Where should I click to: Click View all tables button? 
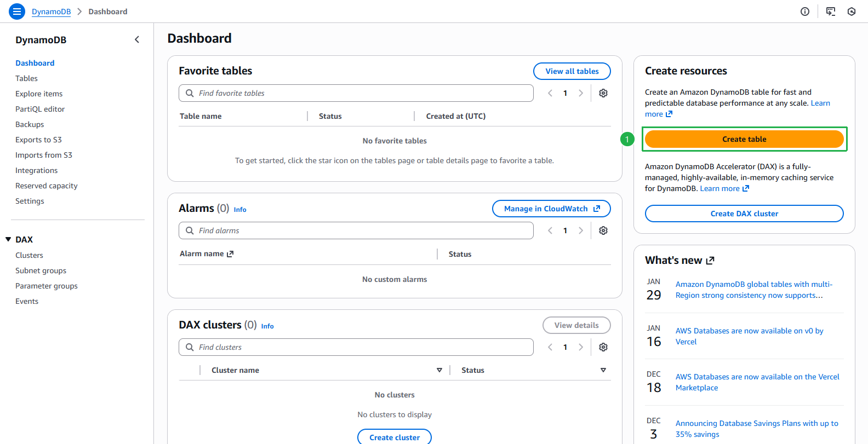pos(572,71)
